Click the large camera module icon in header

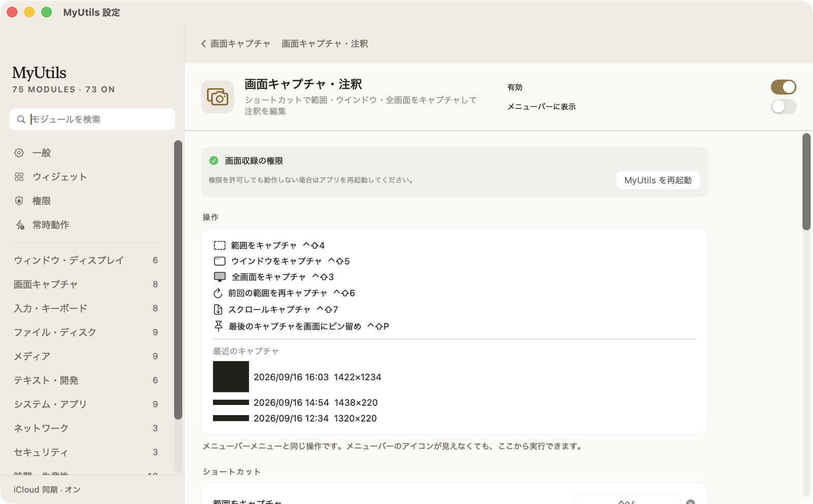tap(217, 97)
